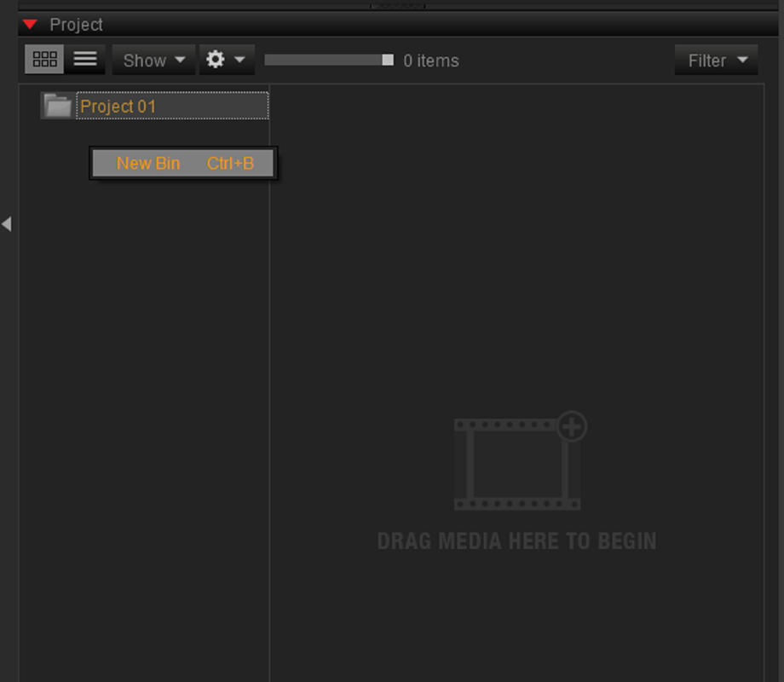Viewport: 784px width, 682px height.
Task: Open the gear settings dropdown
Action: point(227,60)
